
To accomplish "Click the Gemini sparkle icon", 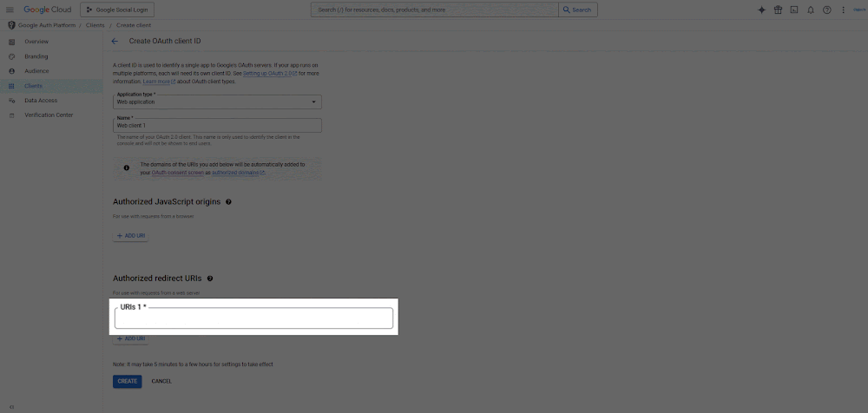I will point(761,10).
